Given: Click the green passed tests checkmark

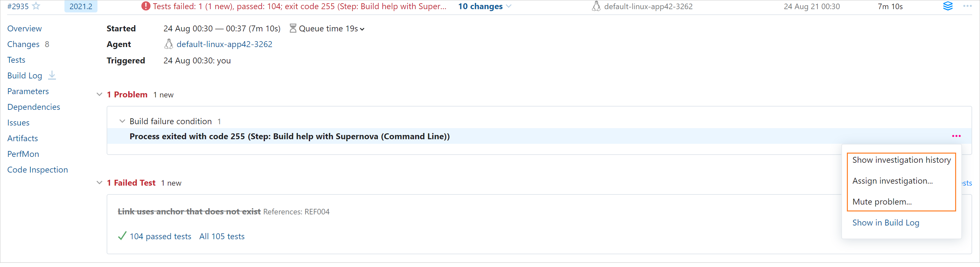Looking at the screenshot, I should coord(122,236).
